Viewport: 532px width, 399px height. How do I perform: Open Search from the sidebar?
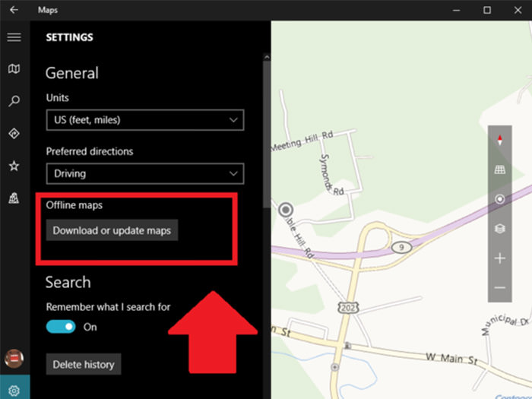[14, 101]
